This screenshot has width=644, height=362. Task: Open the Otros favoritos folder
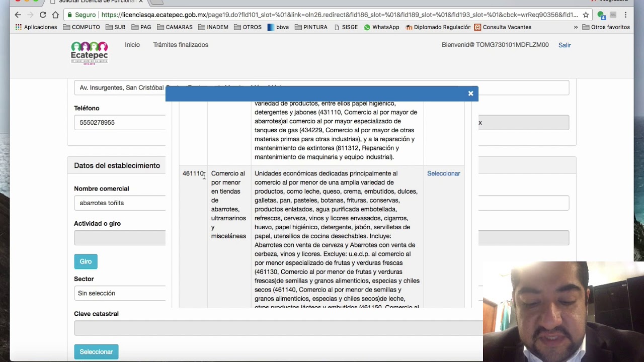[x=606, y=27]
